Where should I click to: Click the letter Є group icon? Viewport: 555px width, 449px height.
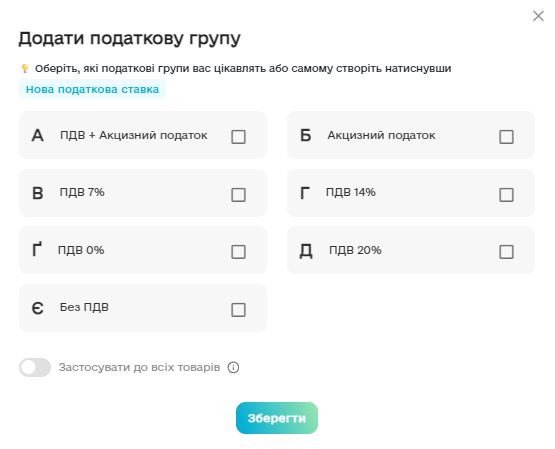[38, 309]
